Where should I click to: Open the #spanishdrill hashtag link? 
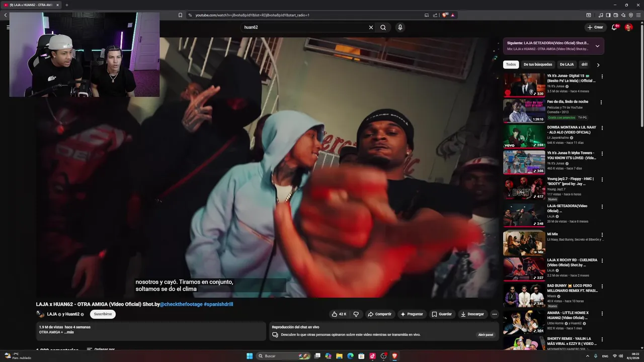218,304
